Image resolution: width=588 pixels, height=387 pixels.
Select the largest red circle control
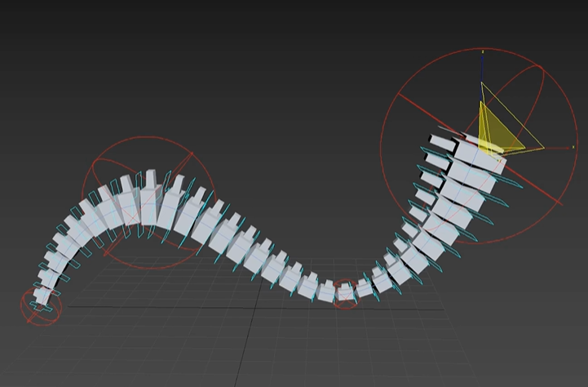(479, 146)
